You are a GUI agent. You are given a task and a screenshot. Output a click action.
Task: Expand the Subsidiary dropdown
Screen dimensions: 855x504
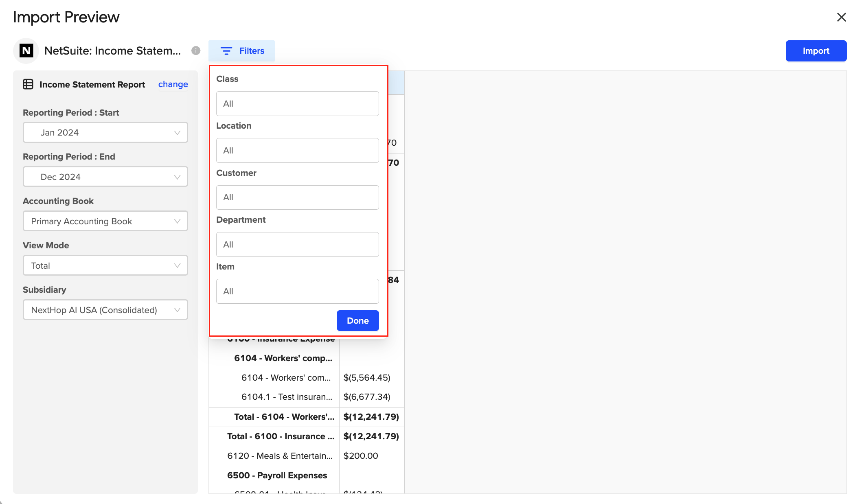tap(105, 310)
